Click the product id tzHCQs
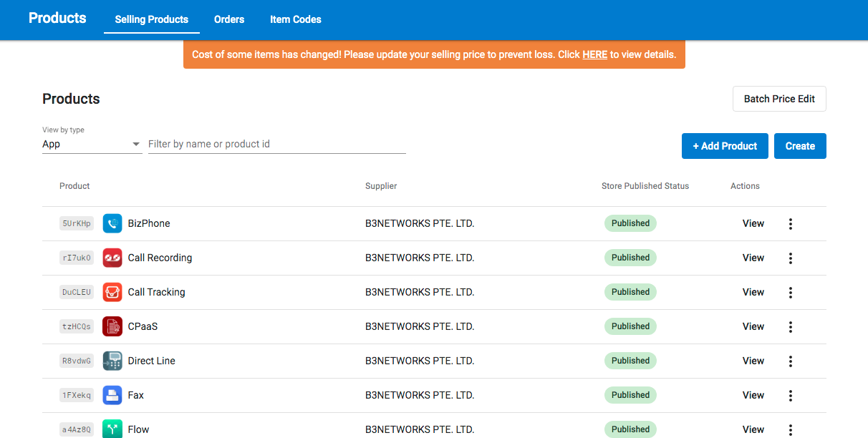This screenshot has height=438, width=868. 77,326
